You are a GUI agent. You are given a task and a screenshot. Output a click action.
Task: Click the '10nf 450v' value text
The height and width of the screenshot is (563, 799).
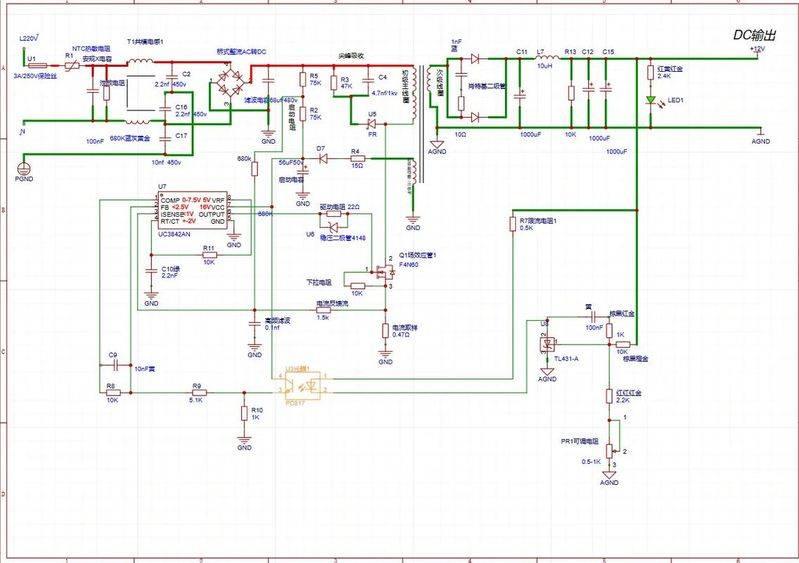coord(167,162)
